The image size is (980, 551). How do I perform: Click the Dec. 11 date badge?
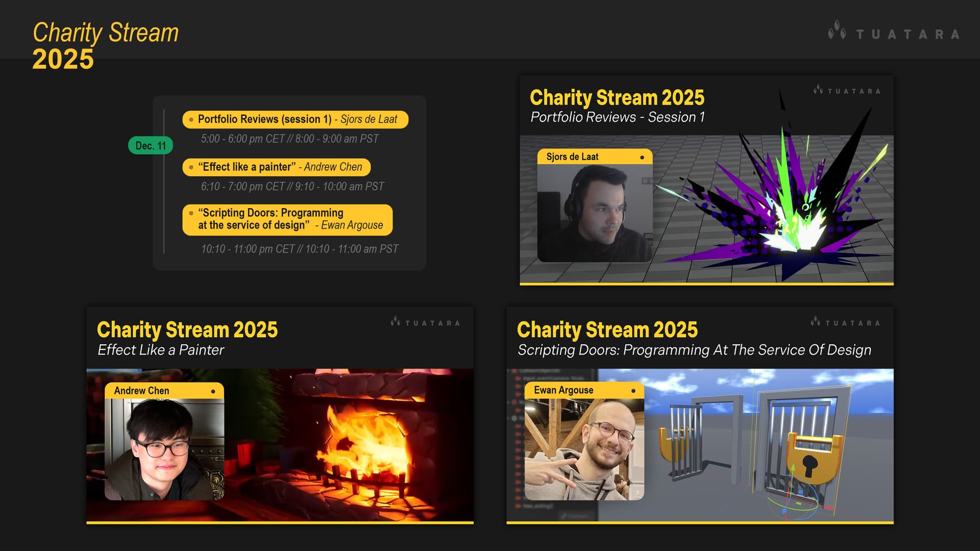pos(151,145)
